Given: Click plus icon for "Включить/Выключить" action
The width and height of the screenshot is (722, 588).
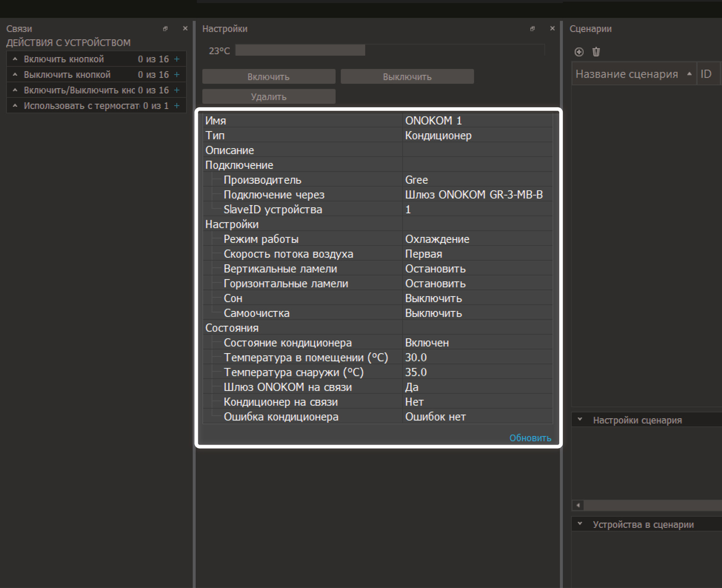Looking at the screenshot, I should click(x=177, y=90).
